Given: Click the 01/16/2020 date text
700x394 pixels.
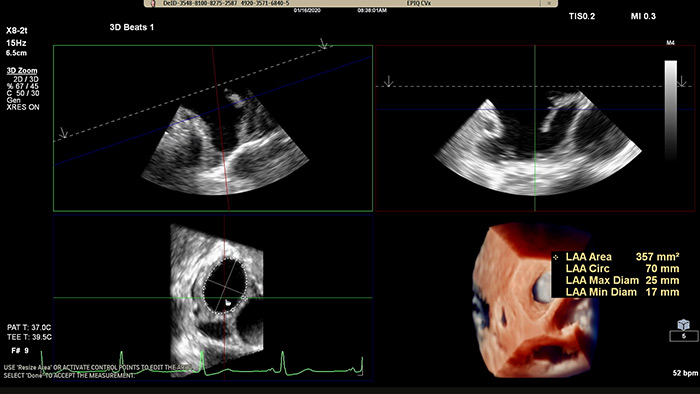Looking at the screenshot, I should tap(307, 10).
